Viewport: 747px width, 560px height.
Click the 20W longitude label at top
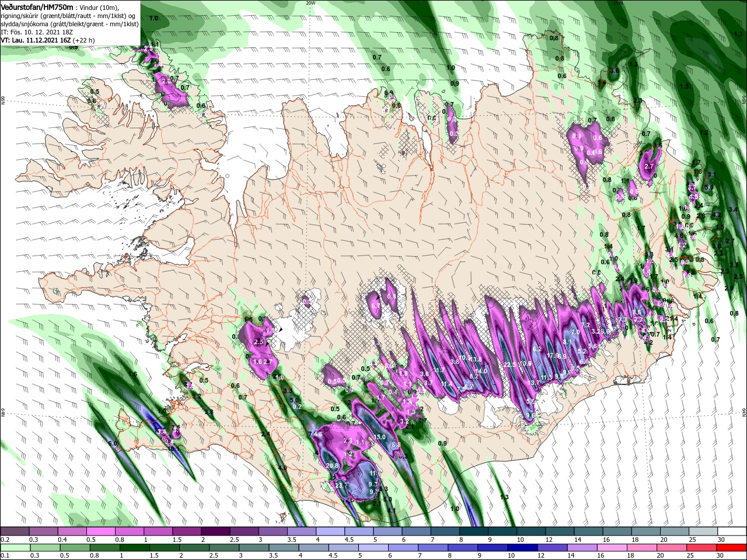(x=310, y=3)
